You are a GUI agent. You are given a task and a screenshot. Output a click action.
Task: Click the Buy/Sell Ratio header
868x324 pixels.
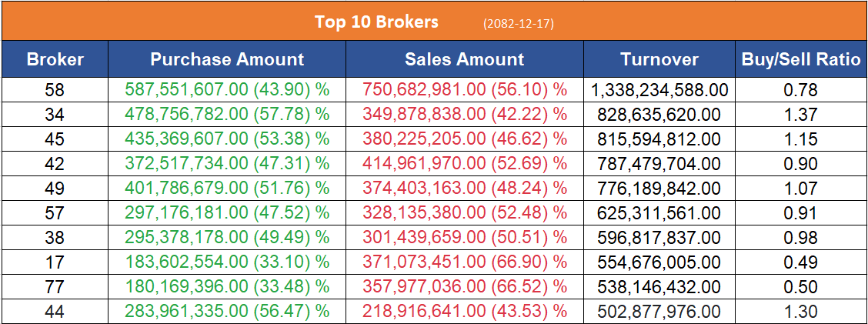(801, 59)
